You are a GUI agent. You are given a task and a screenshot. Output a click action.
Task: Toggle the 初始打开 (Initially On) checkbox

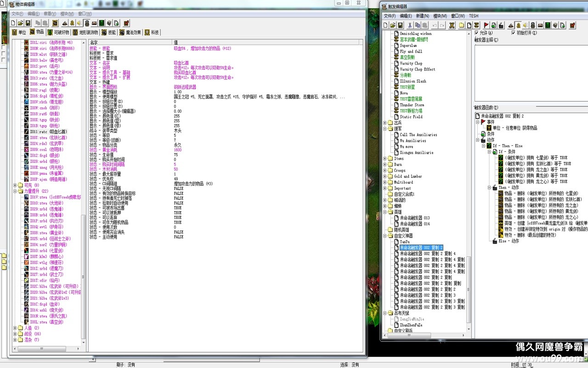[x=513, y=33]
